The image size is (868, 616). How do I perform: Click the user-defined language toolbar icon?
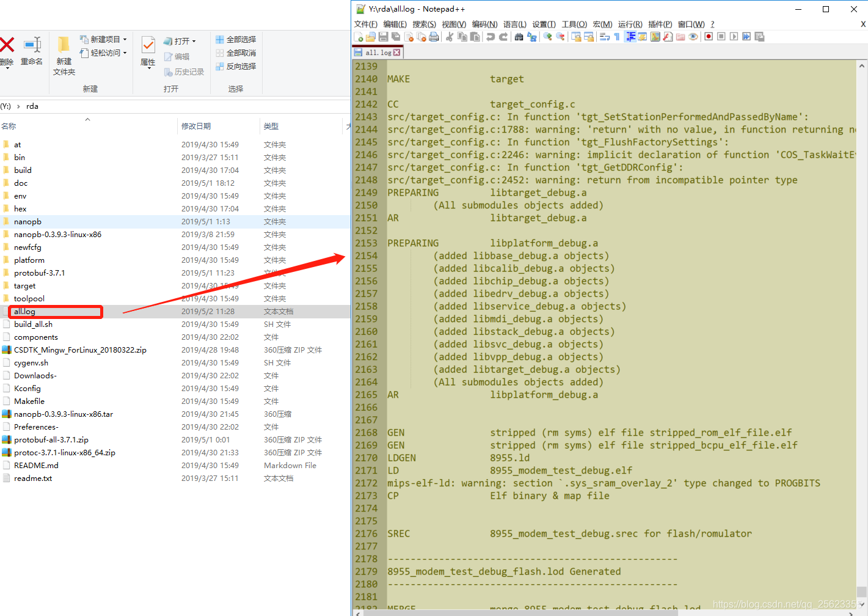(x=643, y=37)
